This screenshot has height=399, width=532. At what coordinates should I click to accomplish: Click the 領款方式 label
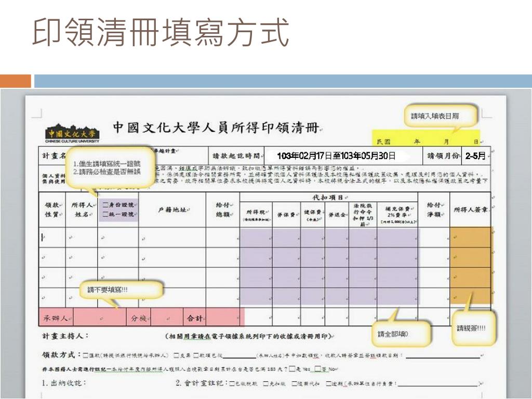[61, 355]
